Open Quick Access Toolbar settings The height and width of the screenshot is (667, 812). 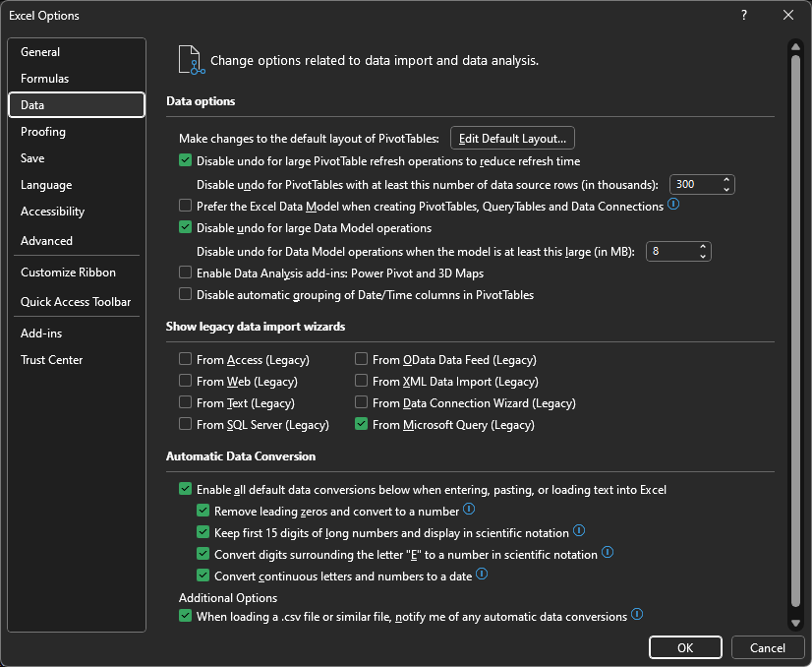point(77,302)
